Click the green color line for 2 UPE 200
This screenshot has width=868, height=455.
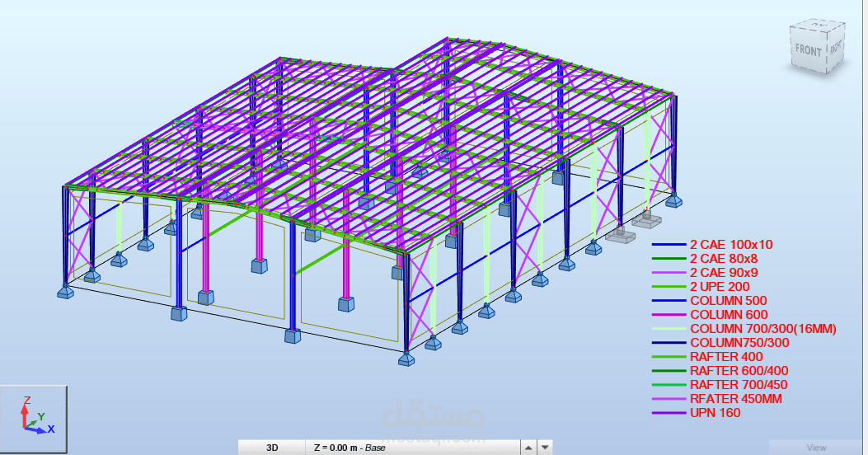669,287
